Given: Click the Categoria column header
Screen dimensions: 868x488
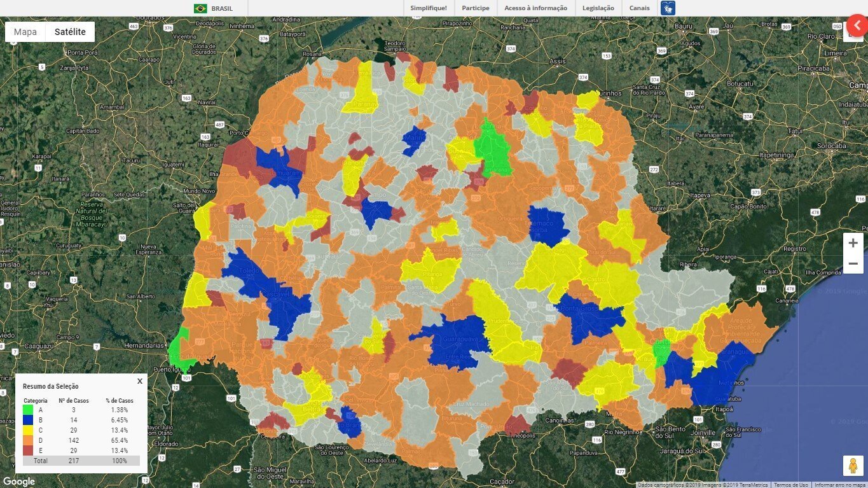Looking at the screenshot, I should (x=36, y=401).
